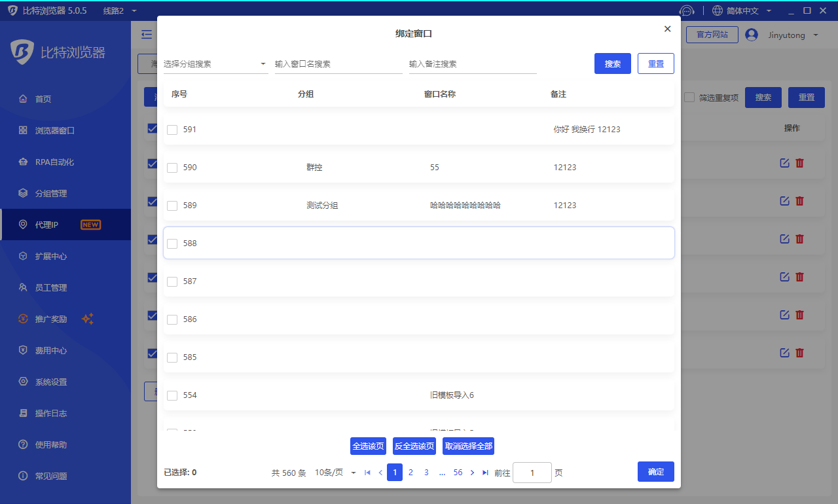This screenshot has width=838, height=504.
Task: Click the edit icon in first row
Action: pyautogui.click(x=784, y=163)
